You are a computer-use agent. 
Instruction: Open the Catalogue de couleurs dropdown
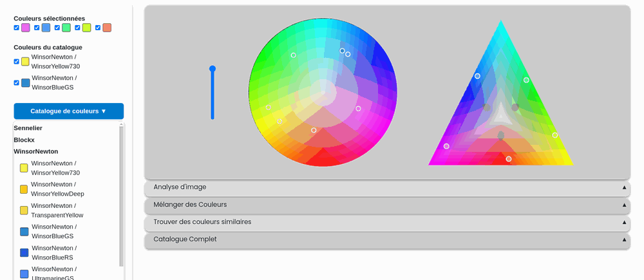pos(68,111)
